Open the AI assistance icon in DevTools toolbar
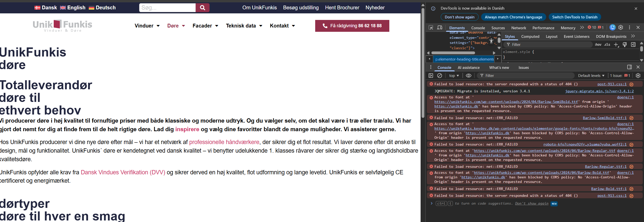The width and height of the screenshot is (644, 222). pyautogui.click(x=612, y=27)
